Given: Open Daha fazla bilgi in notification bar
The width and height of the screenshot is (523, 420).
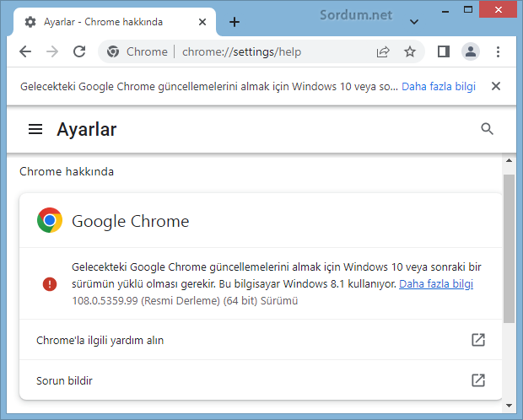Looking at the screenshot, I should 439,86.
